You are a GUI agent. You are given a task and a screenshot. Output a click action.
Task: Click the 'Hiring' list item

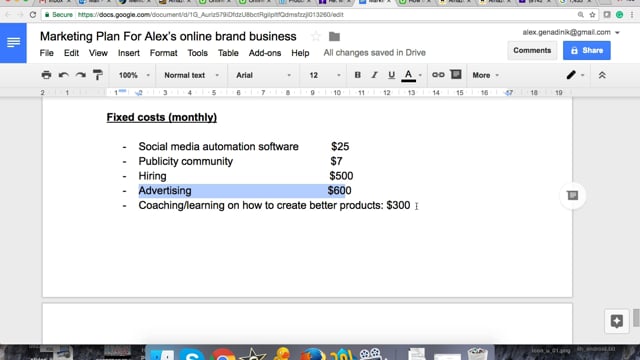point(152,176)
